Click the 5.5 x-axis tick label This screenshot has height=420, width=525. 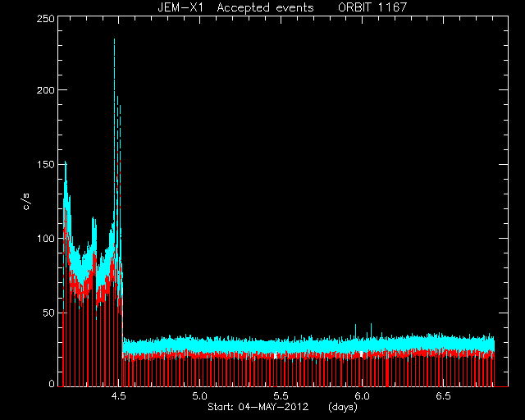click(x=281, y=396)
